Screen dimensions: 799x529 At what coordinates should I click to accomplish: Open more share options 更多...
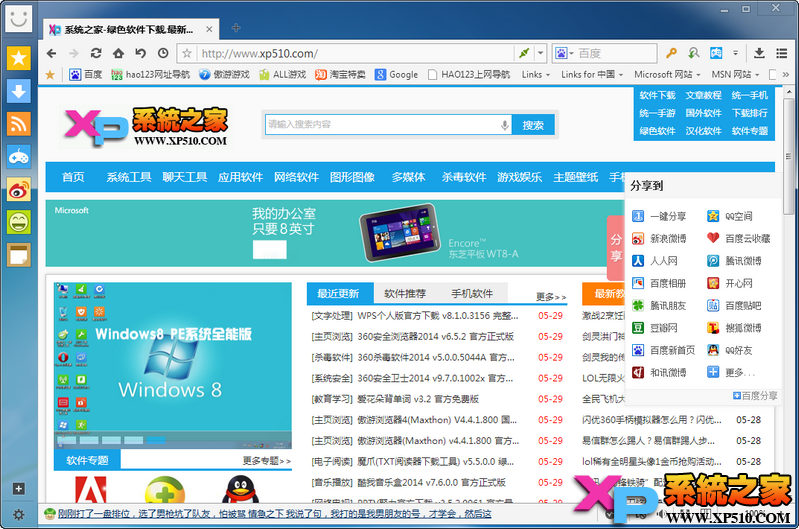pos(731,373)
